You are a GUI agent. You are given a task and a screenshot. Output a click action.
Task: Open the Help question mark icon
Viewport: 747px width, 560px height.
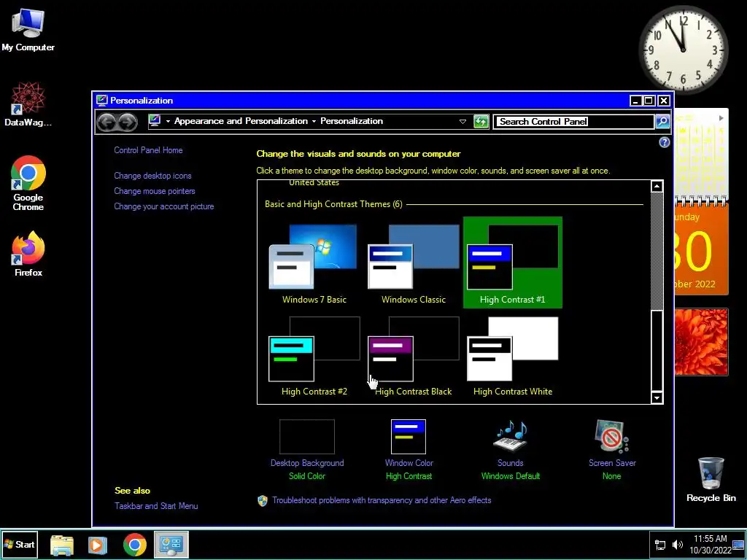(x=664, y=142)
